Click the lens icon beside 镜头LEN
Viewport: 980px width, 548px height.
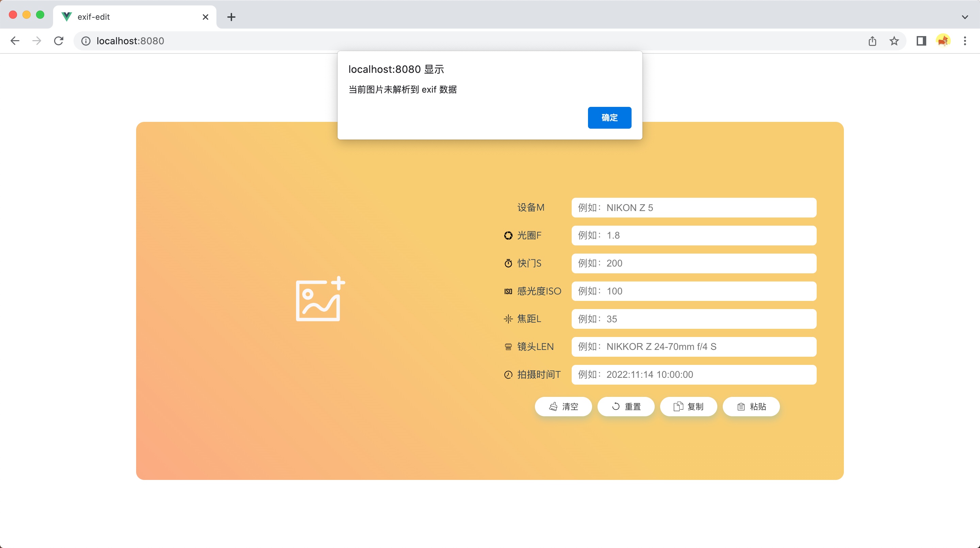point(508,347)
